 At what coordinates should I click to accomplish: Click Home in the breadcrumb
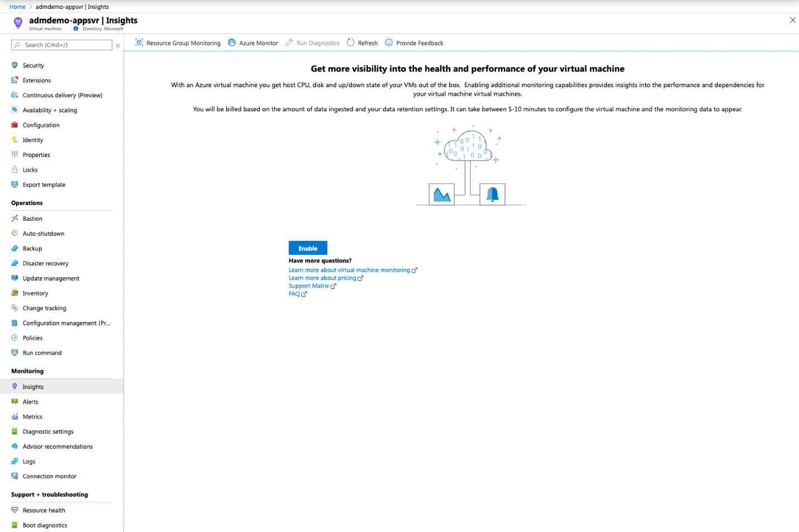17,7
